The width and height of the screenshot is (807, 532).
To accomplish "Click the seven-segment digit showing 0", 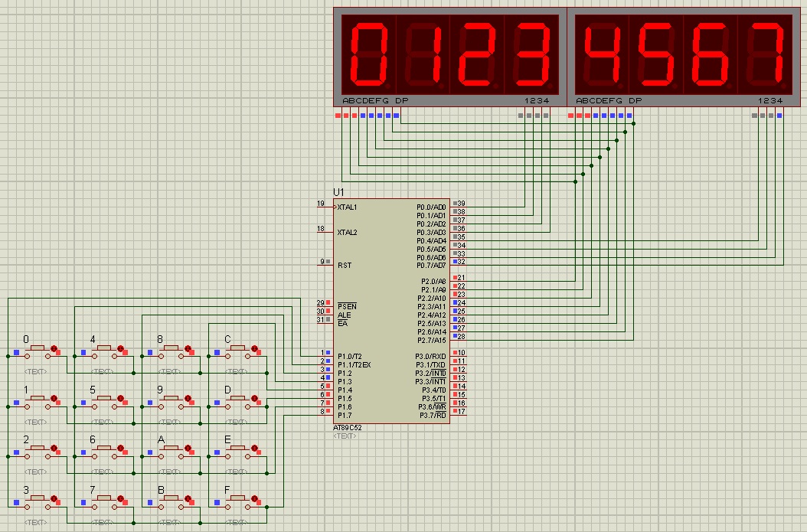I will pyautogui.click(x=368, y=54).
